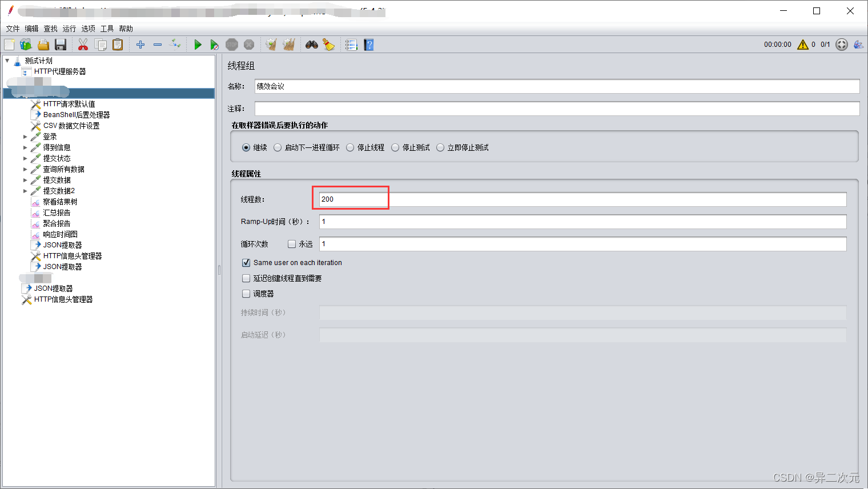This screenshot has width=868, height=489.
Task: Open Search with the binoculars icon
Action: pos(312,45)
